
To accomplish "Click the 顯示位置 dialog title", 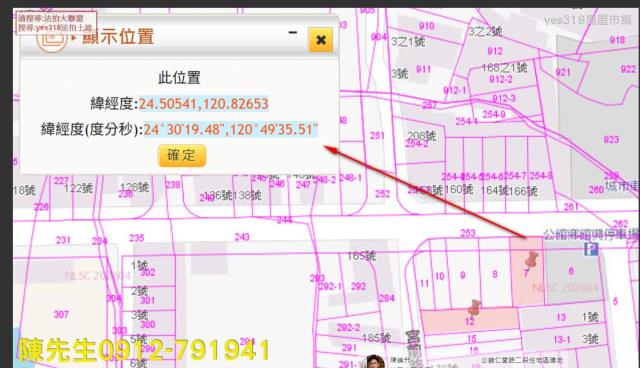I will coord(118,37).
